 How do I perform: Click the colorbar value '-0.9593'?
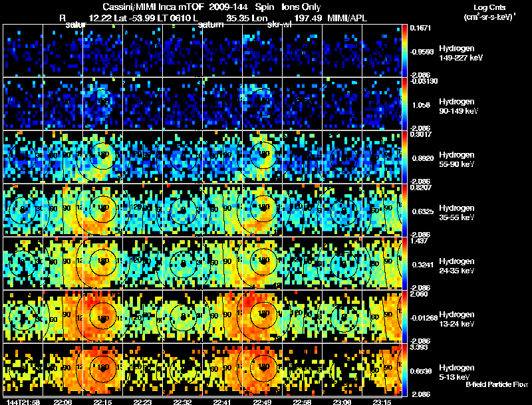point(422,52)
